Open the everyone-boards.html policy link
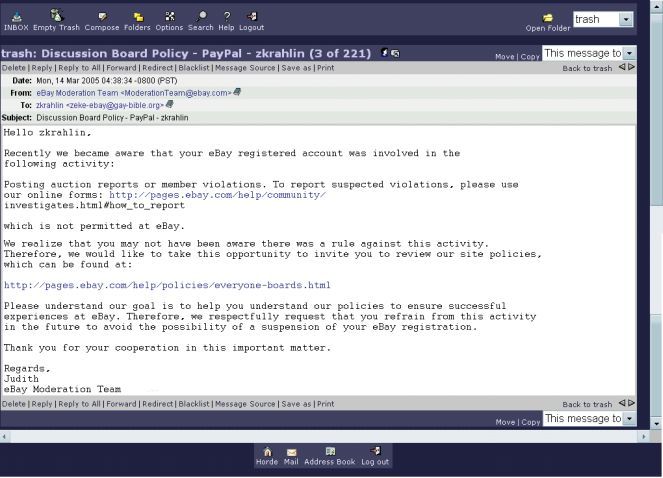 [x=167, y=285]
